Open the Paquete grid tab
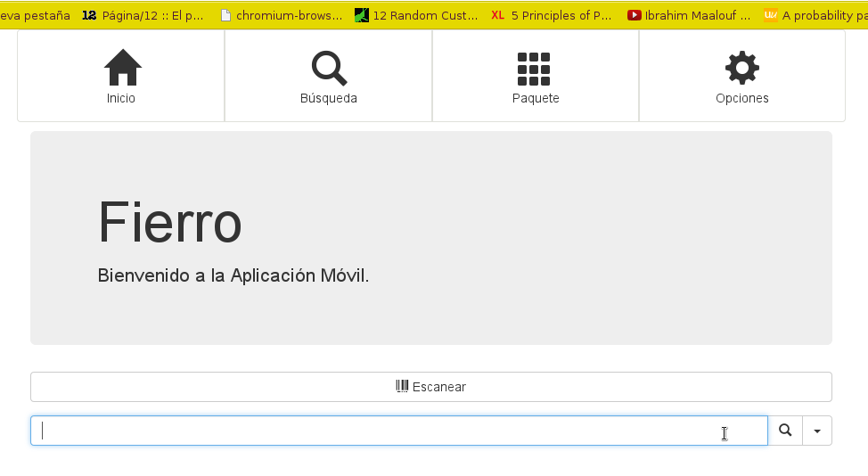Screen dimensions: 868x476 coord(536,76)
